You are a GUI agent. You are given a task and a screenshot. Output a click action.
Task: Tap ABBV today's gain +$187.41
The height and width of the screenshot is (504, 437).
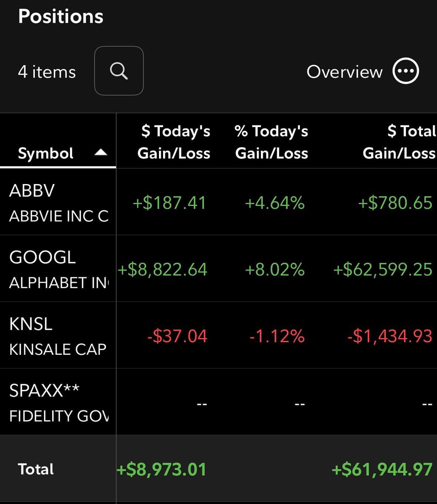click(x=170, y=203)
